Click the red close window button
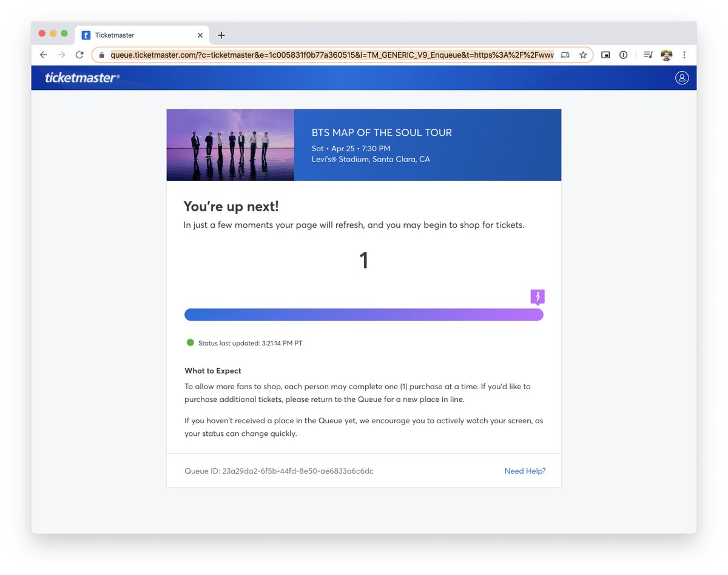The height and width of the screenshot is (575, 728). point(42,33)
